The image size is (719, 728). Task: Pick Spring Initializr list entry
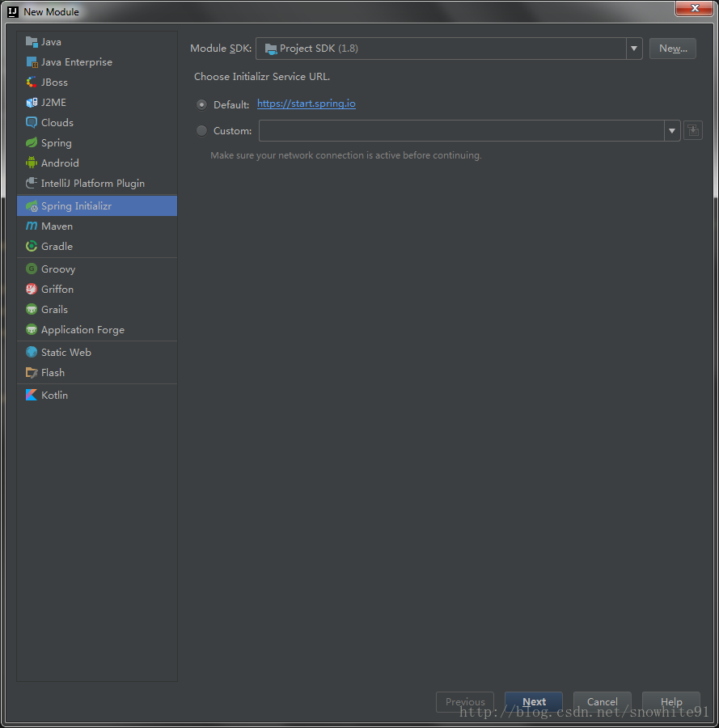pyautogui.click(x=97, y=205)
